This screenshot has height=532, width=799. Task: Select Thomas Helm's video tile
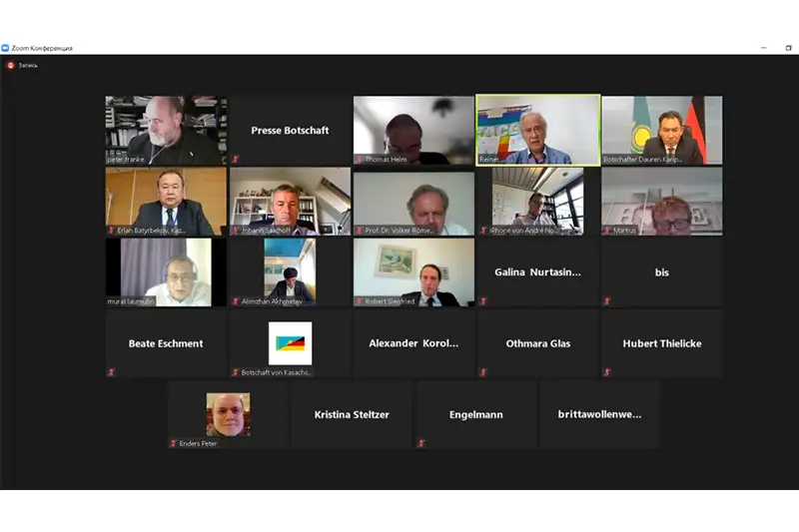413,131
